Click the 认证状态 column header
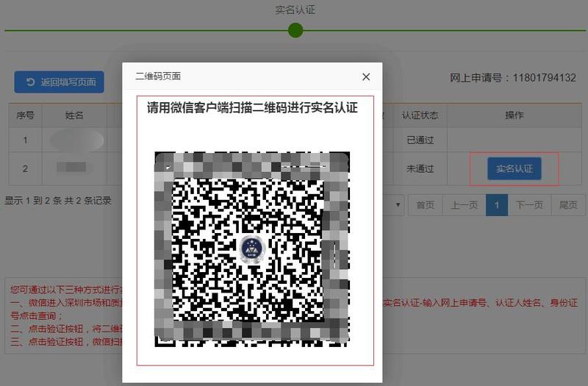The width and height of the screenshot is (588, 386). coord(420,115)
